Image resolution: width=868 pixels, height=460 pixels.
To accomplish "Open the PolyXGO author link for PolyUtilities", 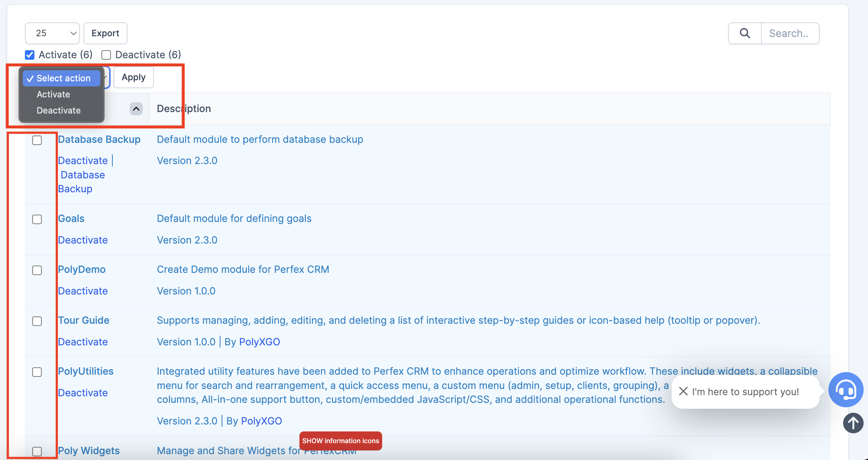I will click(x=261, y=421).
